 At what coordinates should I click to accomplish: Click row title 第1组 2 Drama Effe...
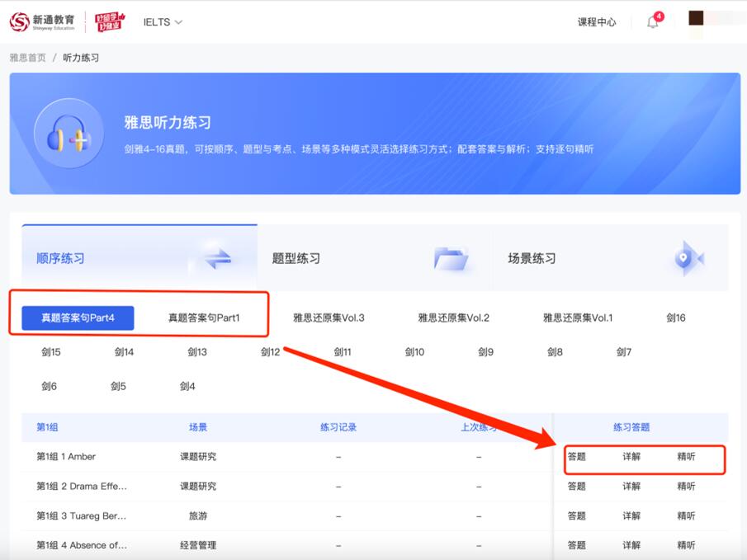[x=82, y=487]
